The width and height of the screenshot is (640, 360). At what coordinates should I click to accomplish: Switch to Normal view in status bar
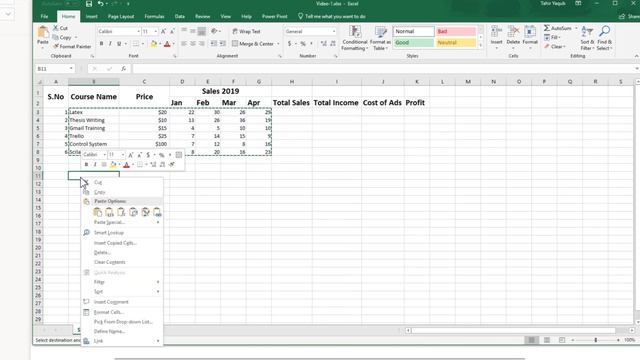[x=531, y=340]
